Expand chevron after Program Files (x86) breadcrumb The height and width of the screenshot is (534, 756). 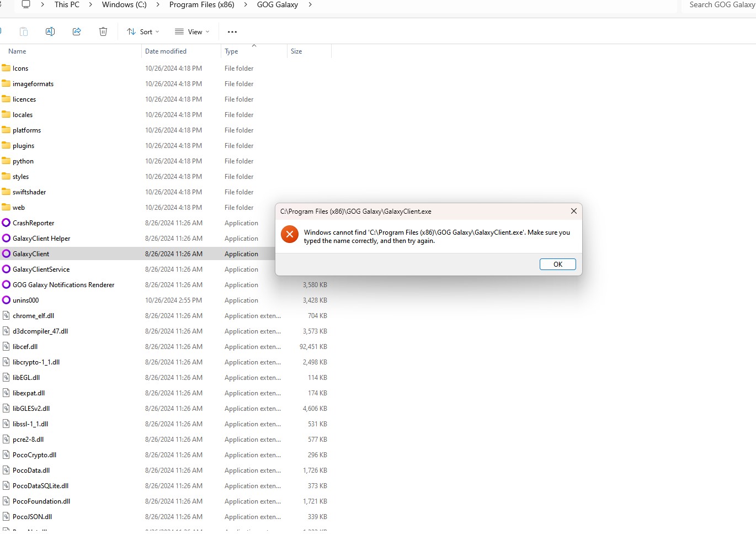tap(246, 4)
